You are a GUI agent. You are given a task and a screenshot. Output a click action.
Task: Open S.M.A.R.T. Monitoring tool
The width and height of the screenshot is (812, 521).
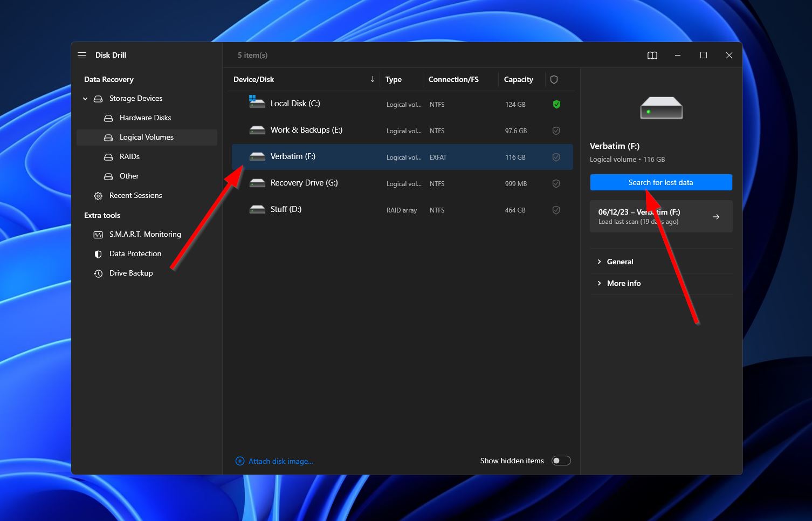(147, 234)
